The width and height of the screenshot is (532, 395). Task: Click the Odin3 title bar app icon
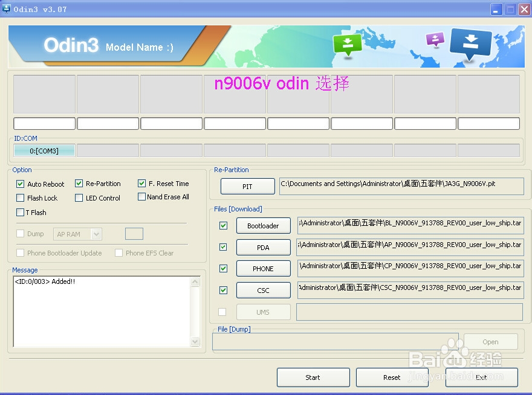coord(6,9)
